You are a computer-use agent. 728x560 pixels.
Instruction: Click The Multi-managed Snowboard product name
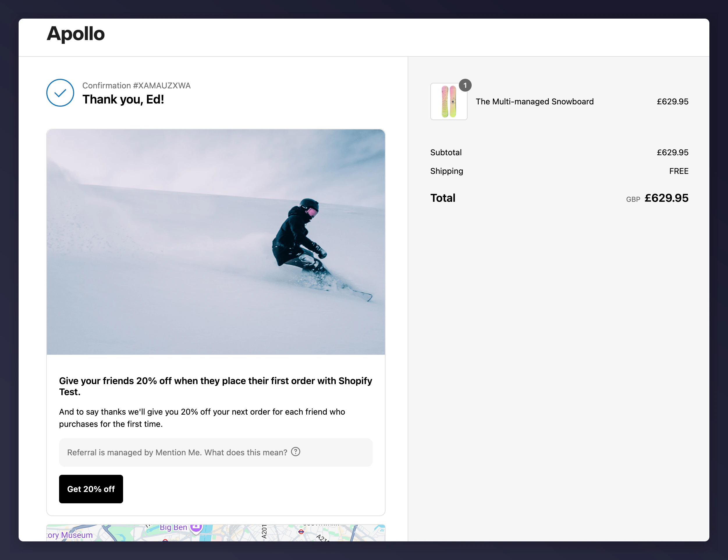coord(534,101)
